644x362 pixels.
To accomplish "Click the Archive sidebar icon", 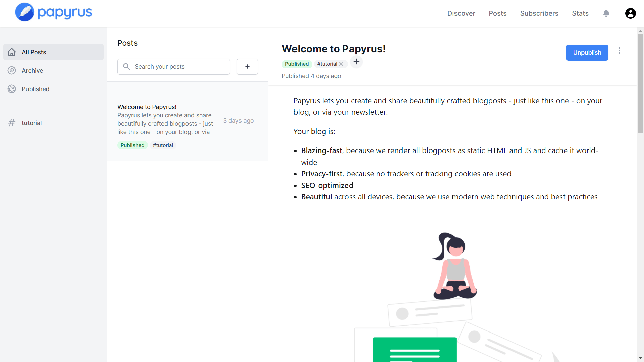I will (12, 70).
